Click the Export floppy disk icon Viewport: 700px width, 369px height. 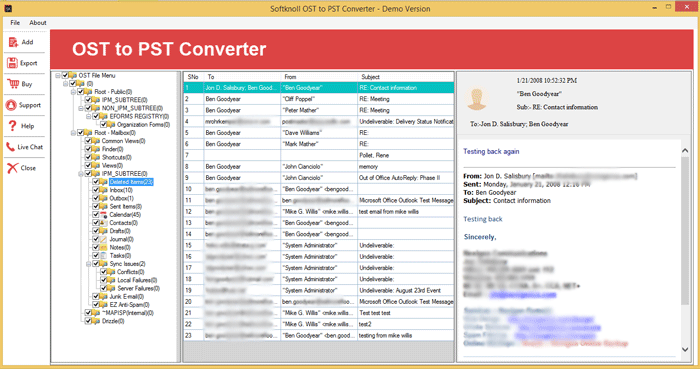coord(12,63)
